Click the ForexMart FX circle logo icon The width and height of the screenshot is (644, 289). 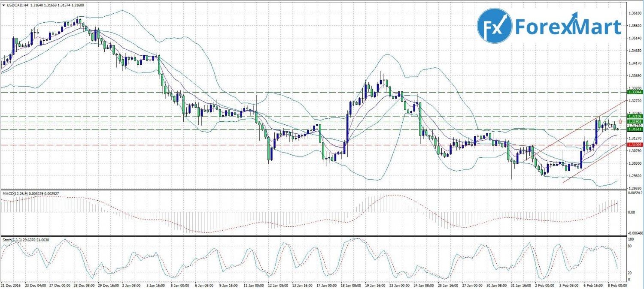[495, 27]
